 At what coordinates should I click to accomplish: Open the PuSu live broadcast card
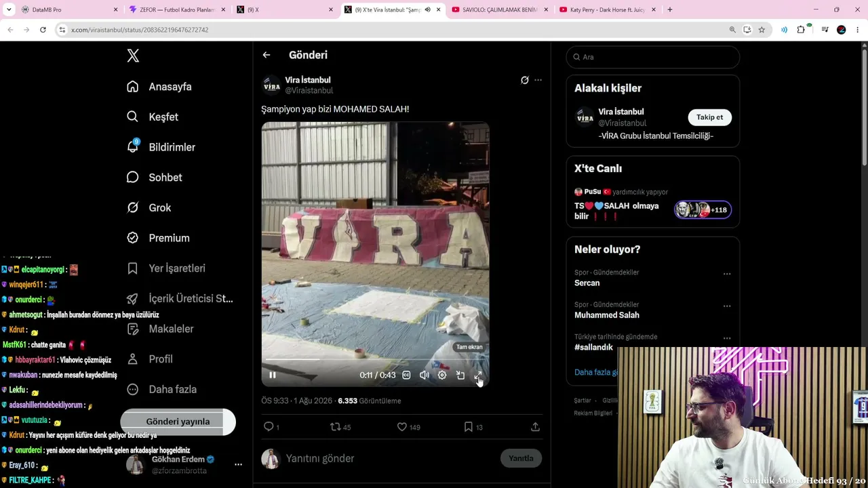652,205
